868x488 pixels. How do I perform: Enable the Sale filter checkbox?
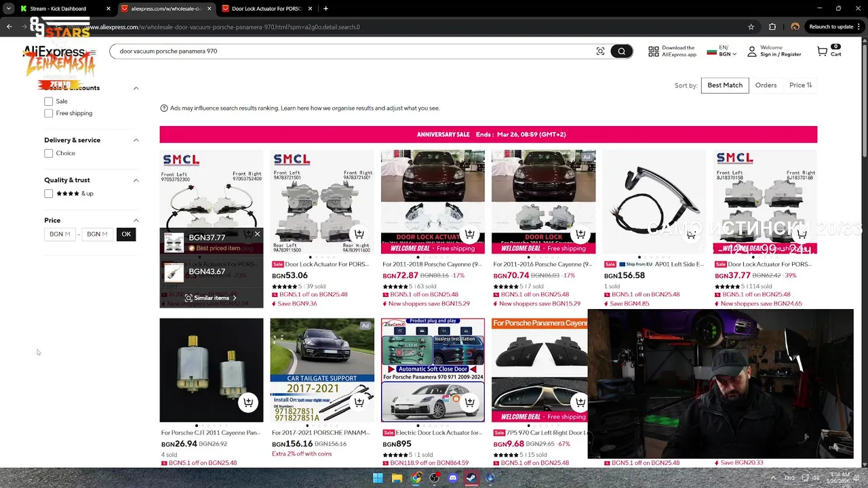click(48, 102)
